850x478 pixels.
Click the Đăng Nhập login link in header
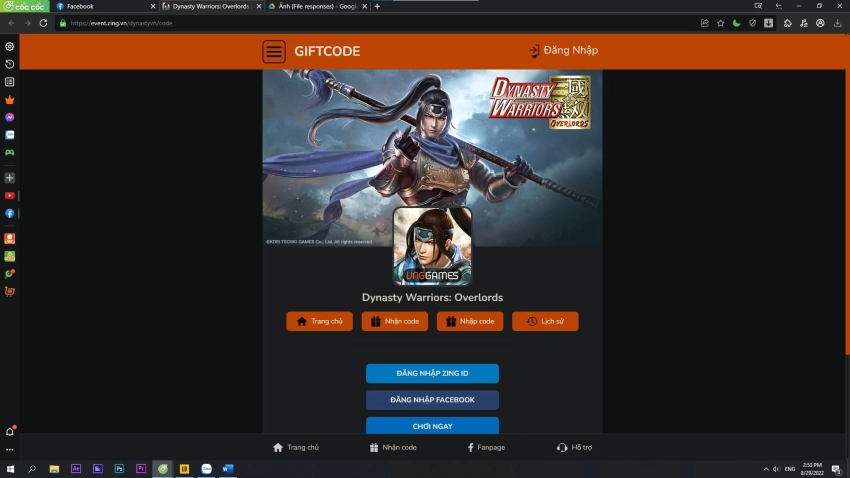coord(563,50)
